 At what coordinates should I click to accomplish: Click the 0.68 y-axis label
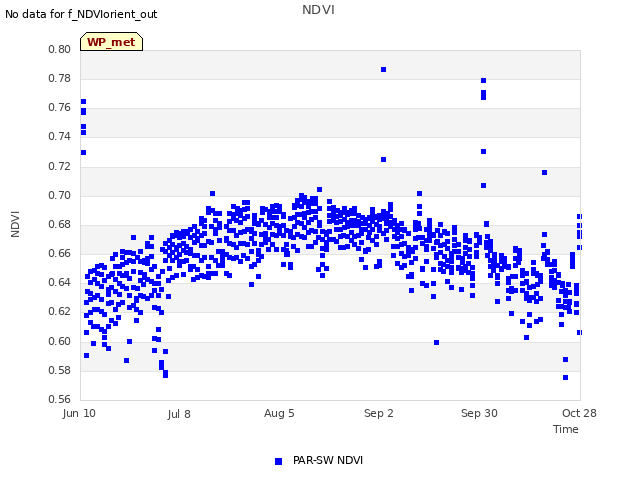(59, 224)
